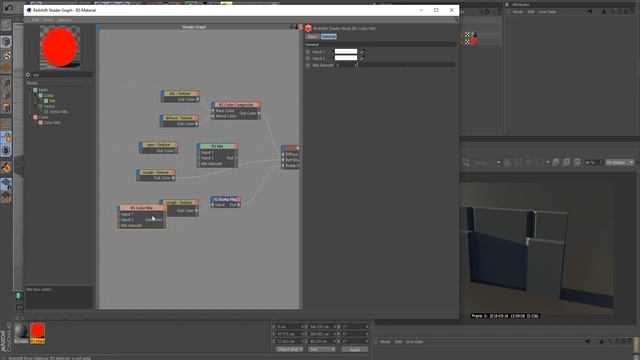Click the back arrow in Attributes panel

click(x=589, y=12)
